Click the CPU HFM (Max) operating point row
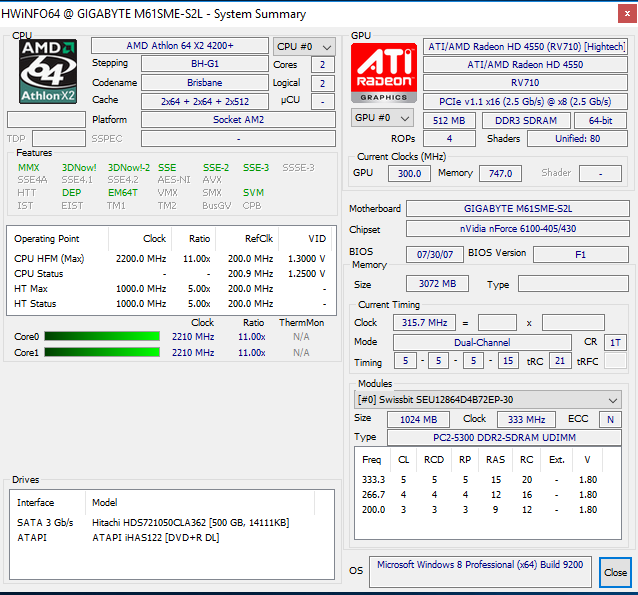 (171, 258)
